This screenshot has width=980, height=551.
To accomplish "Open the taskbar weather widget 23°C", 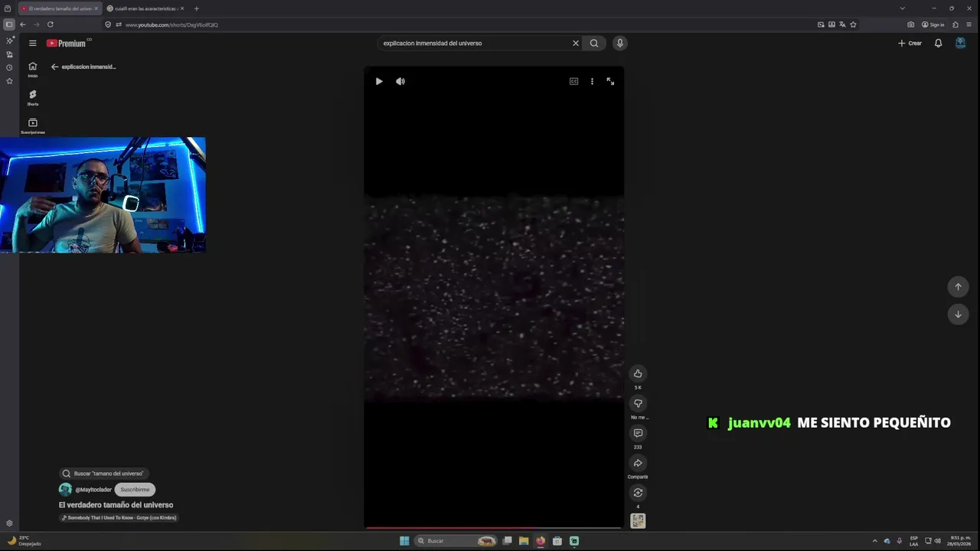I will point(24,541).
